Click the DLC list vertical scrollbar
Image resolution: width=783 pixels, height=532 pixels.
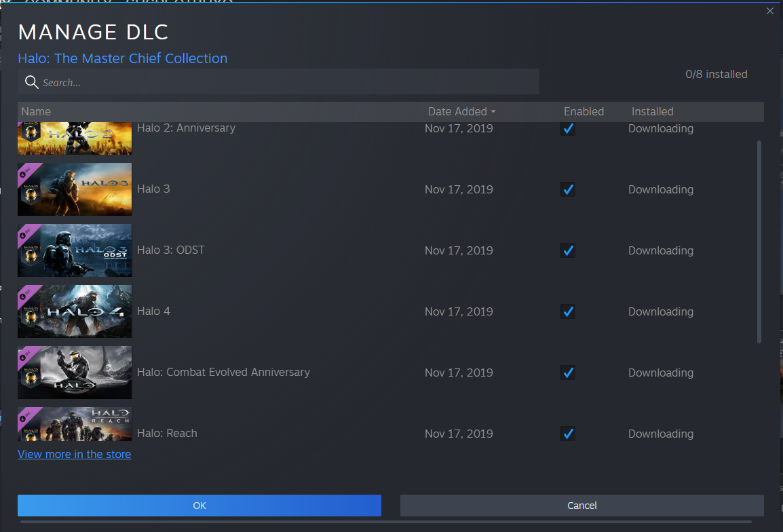(759, 241)
